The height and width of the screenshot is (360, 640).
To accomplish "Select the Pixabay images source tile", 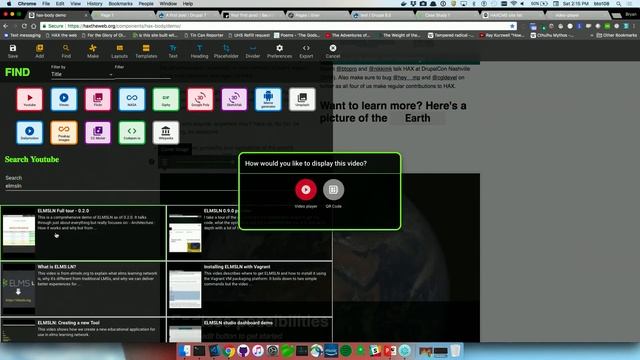I will pos(64,132).
